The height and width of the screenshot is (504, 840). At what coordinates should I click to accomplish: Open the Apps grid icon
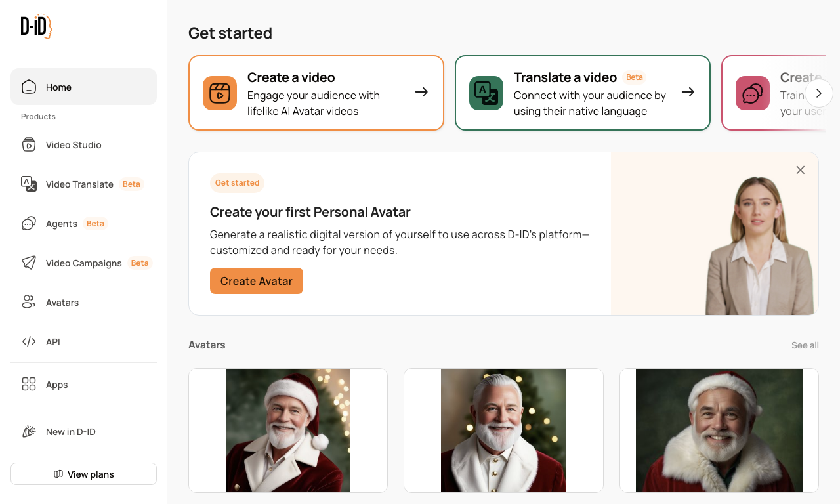pos(29,385)
